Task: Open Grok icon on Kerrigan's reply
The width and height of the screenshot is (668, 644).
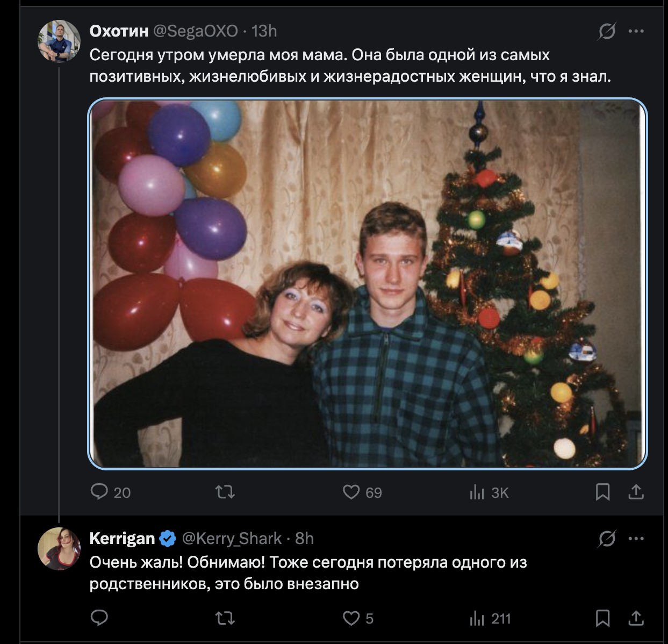Action: 607,538
